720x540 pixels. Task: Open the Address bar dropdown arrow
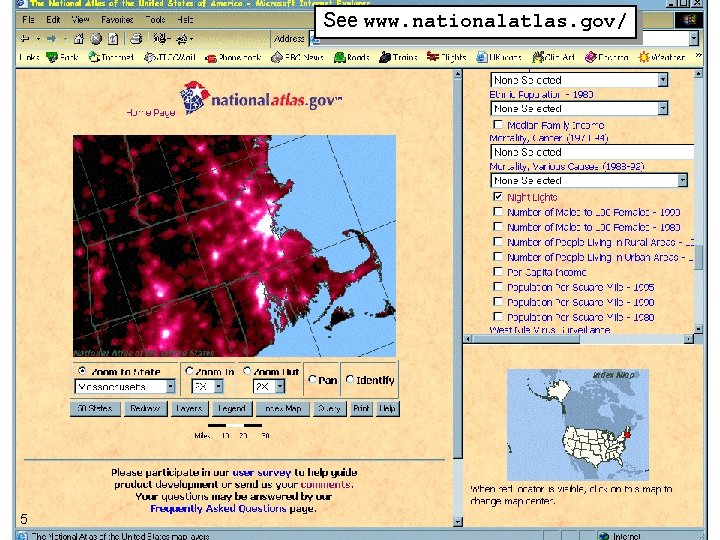pos(694,39)
